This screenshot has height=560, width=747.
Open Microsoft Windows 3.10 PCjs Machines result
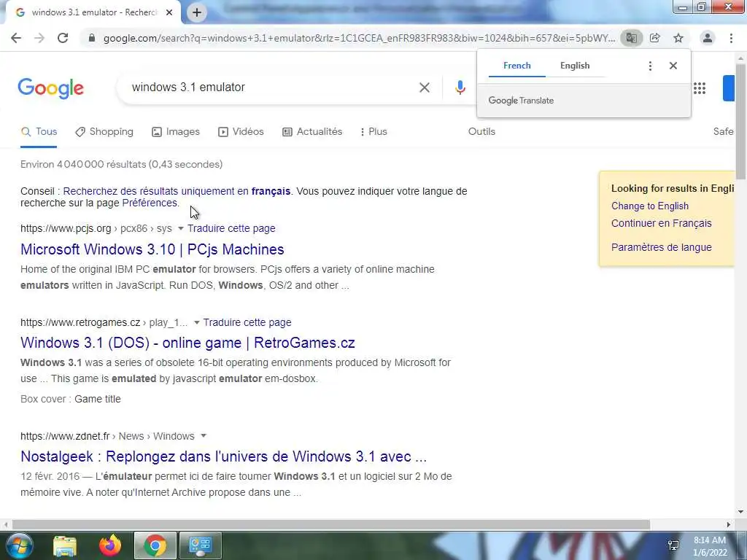pos(152,249)
